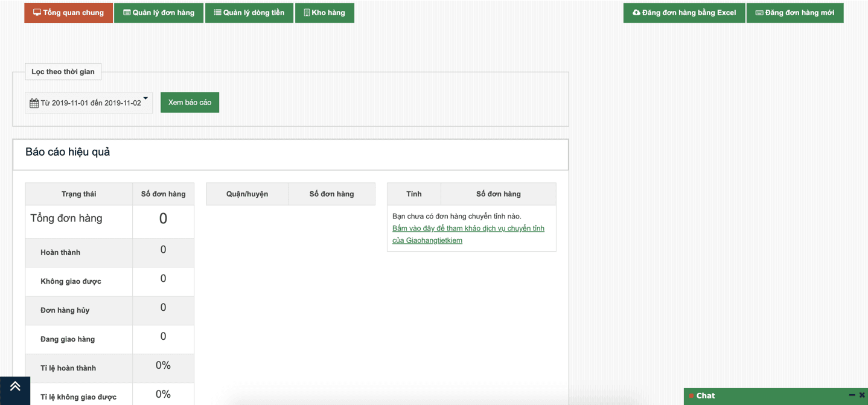This screenshot has height=405, width=868.
Task: Click the Báo cáo hiệu quả heading
Action: coord(68,152)
